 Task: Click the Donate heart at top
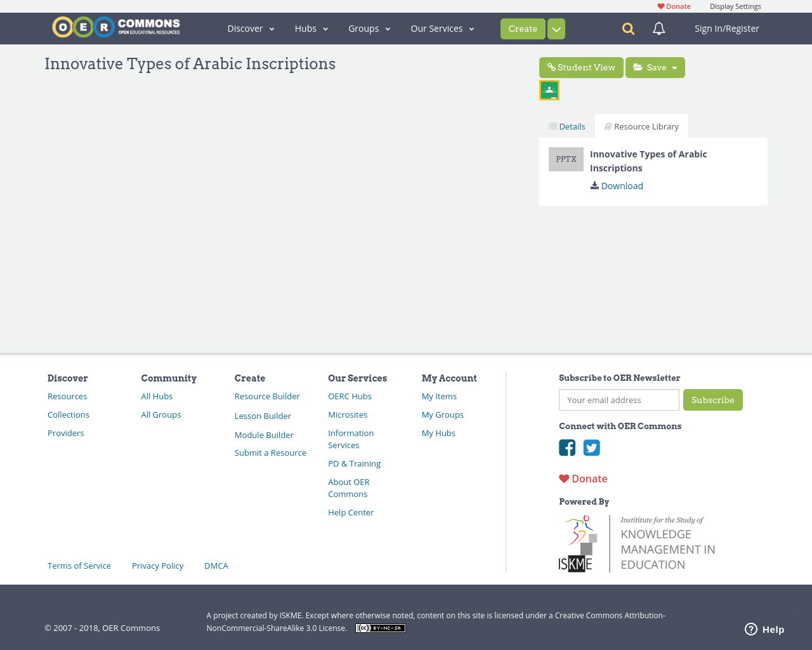coord(674,6)
